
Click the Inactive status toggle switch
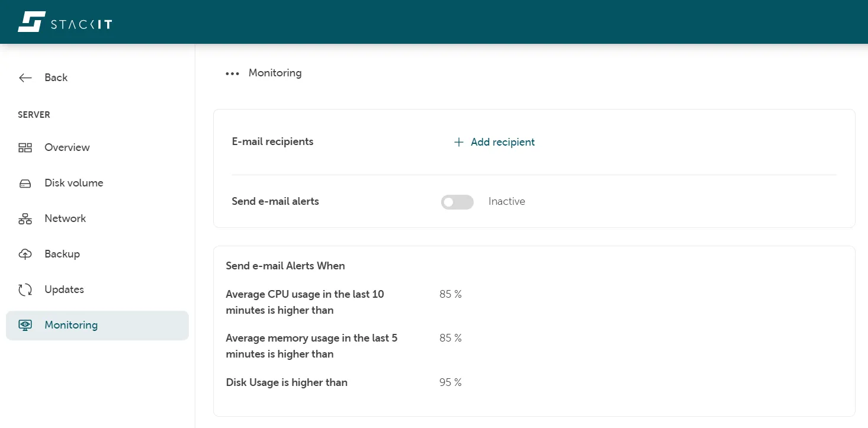click(457, 202)
